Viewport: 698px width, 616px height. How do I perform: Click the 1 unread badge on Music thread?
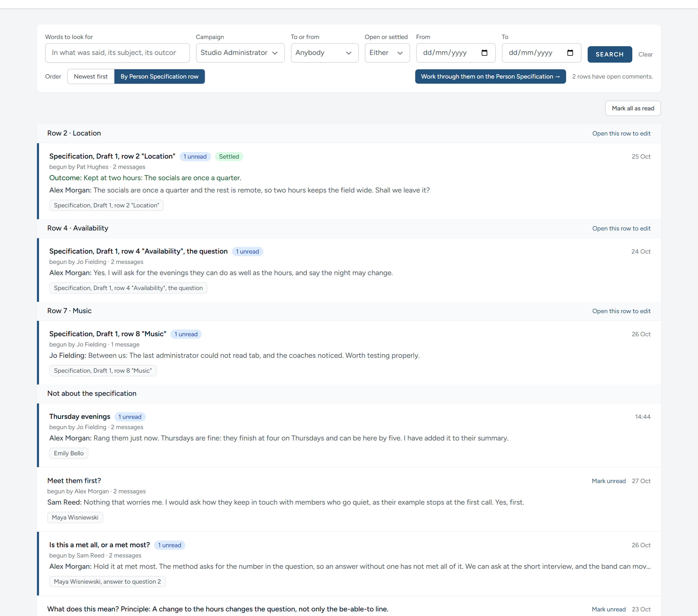point(186,334)
